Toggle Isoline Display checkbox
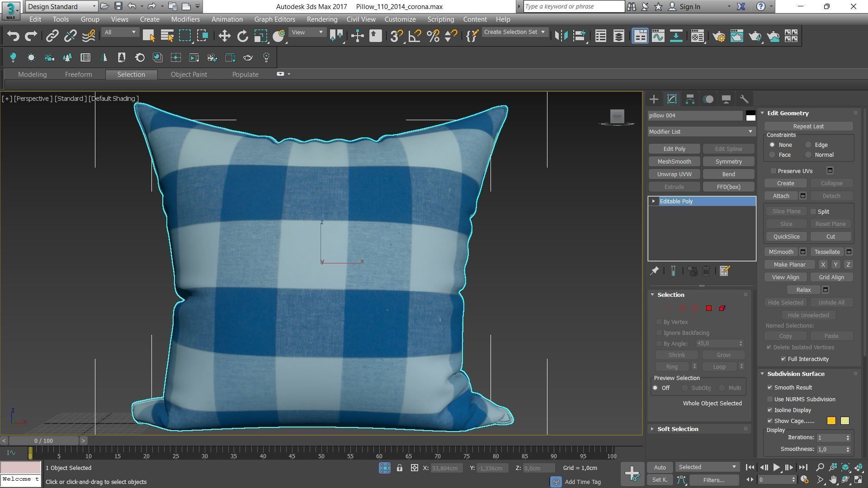The height and width of the screenshot is (488, 868). (x=770, y=410)
